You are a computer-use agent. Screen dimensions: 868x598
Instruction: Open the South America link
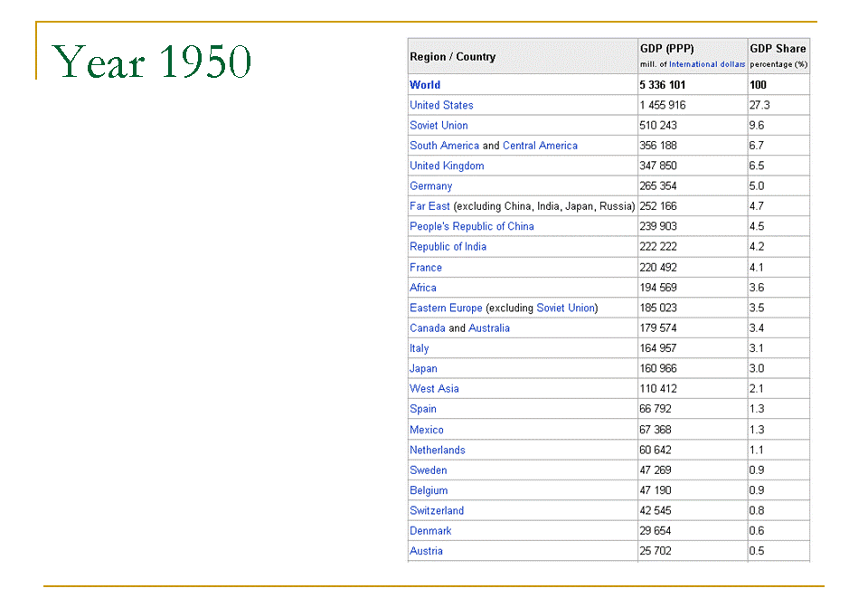444,146
